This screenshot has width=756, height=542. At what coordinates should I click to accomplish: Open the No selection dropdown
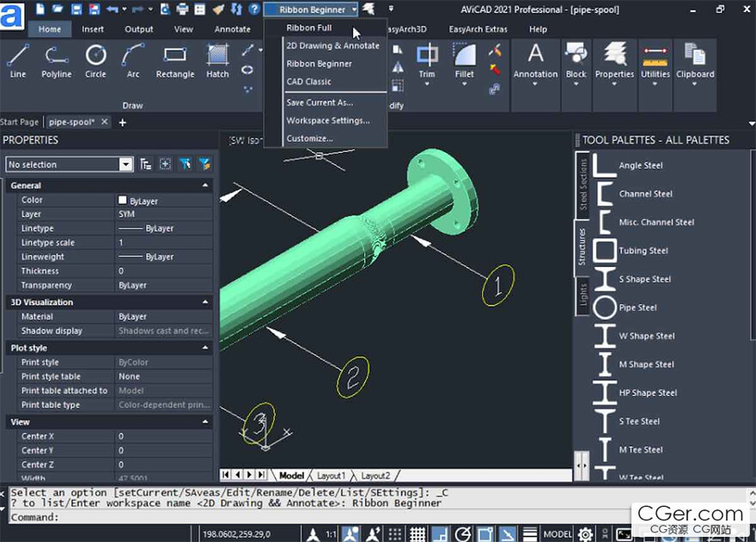tap(125, 164)
